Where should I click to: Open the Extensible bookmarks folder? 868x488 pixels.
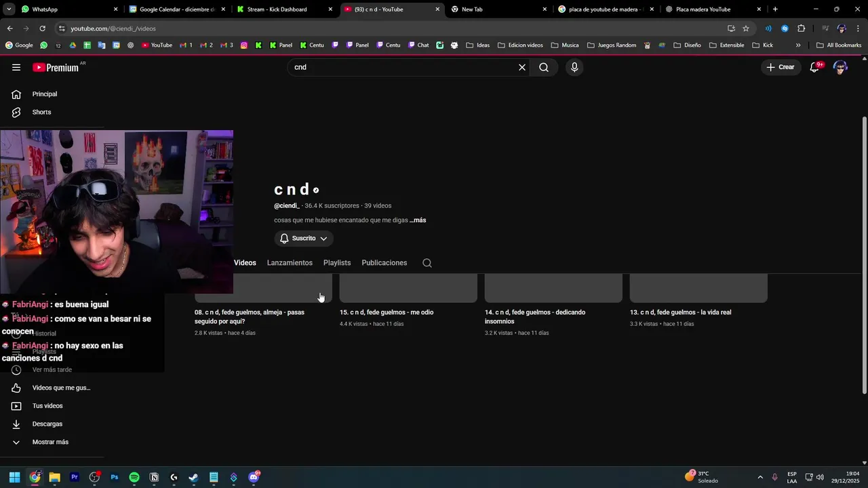coord(726,45)
